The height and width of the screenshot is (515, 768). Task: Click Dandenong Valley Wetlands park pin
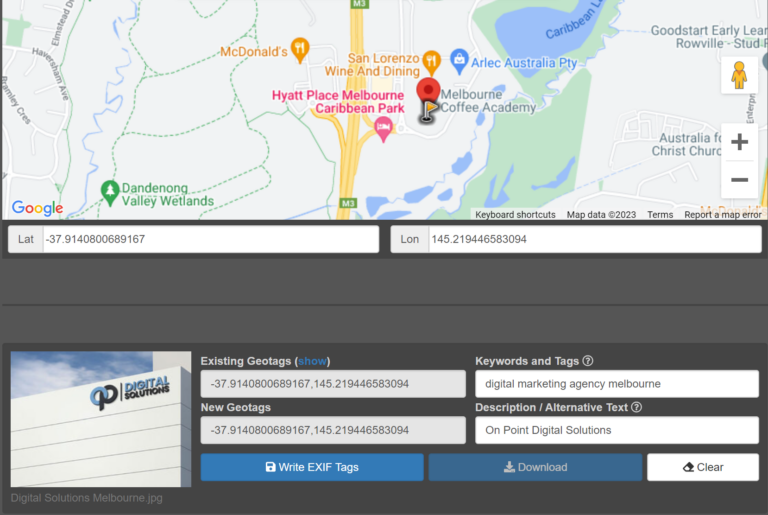110,193
